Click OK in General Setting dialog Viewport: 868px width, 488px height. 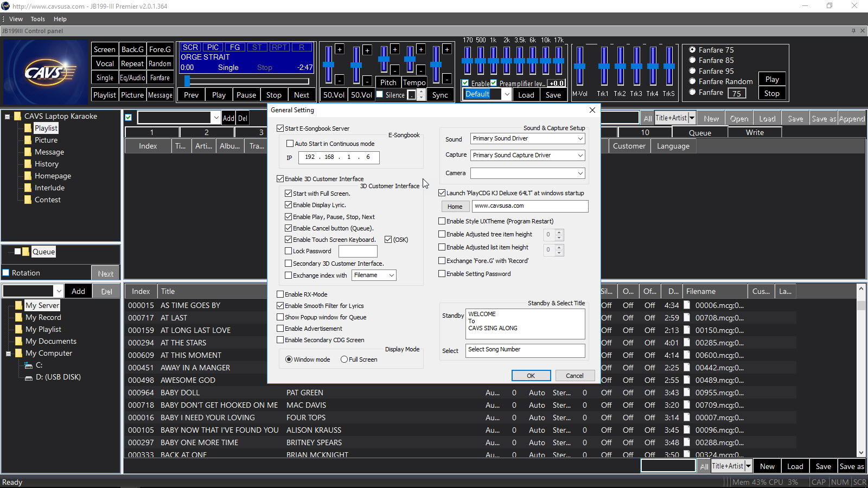[x=531, y=376]
